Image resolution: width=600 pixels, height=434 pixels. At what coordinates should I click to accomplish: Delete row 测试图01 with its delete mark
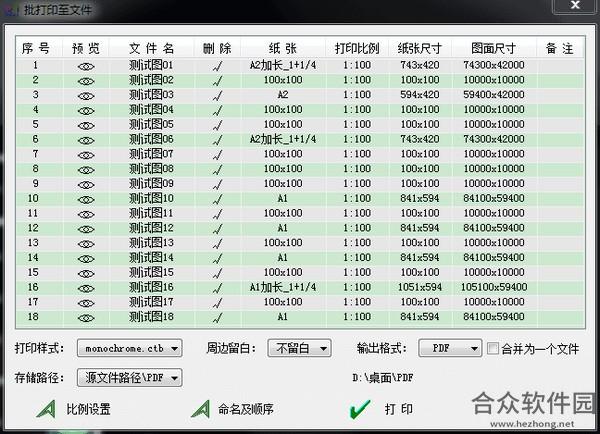(x=217, y=66)
